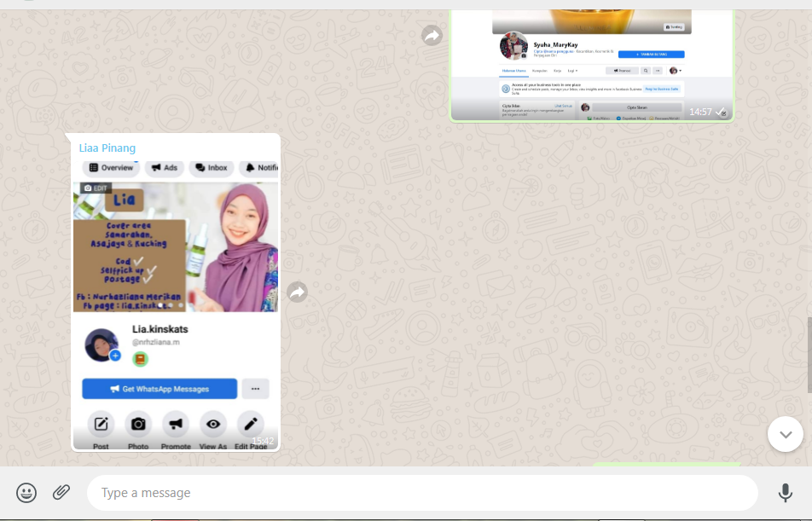Click the Post pencil icon in the image
The width and height of the screenshot is (812, 521).
[x=101, y=424]
